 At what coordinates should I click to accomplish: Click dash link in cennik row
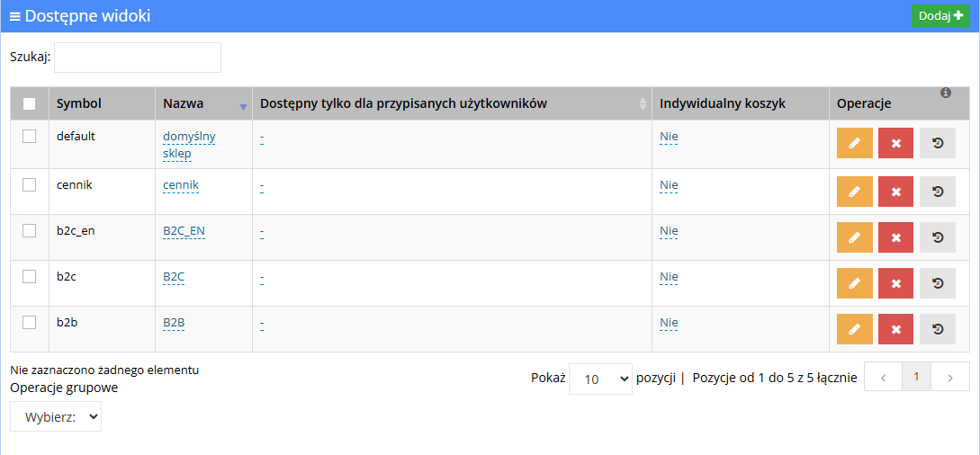[x=262, y=186]
